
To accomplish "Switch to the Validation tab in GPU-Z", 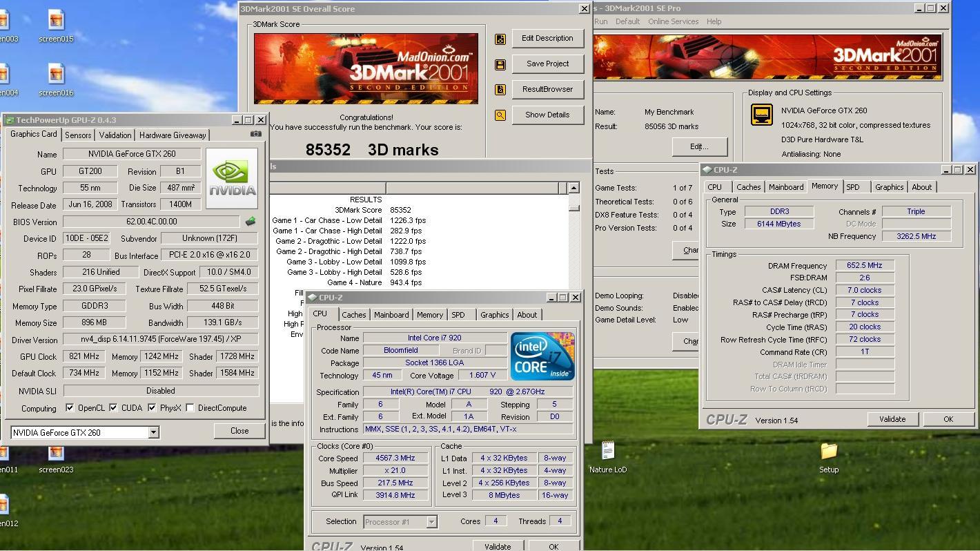I will [x=115, y=135].
